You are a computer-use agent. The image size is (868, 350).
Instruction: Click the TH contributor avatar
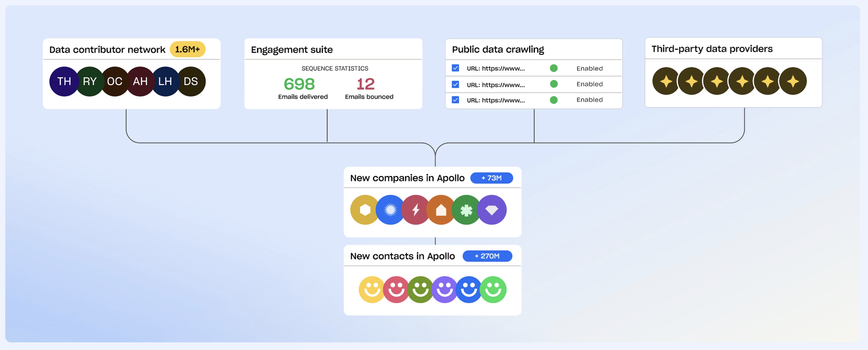pyautogui.click(x=64, y=82)
